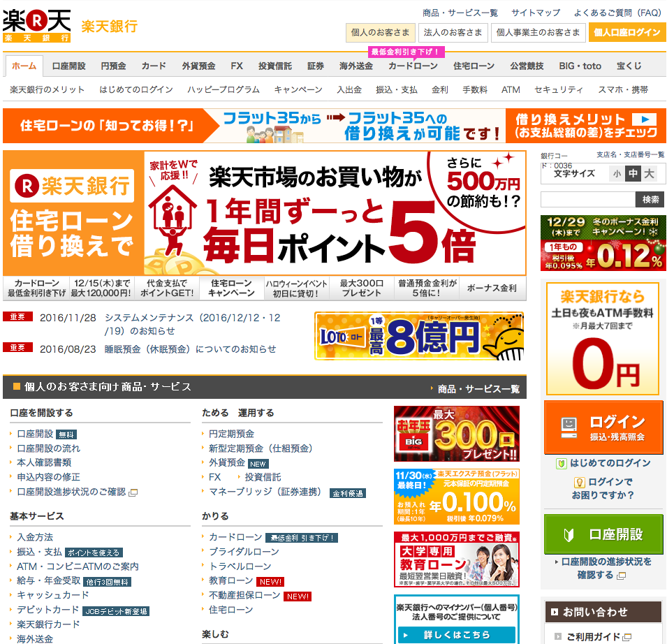Select the ホーム tab
This screenshot has height=644, width=667.
(x=24, y=66)
